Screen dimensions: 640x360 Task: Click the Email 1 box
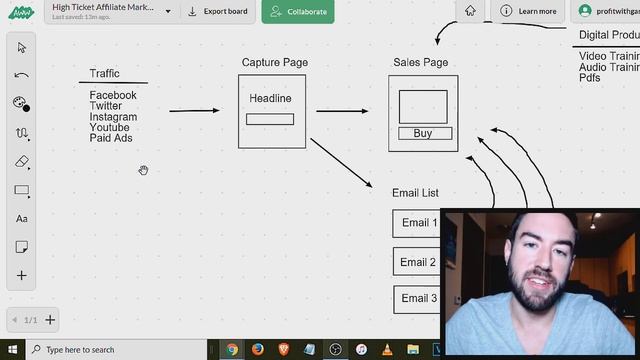tap(417, 223)
